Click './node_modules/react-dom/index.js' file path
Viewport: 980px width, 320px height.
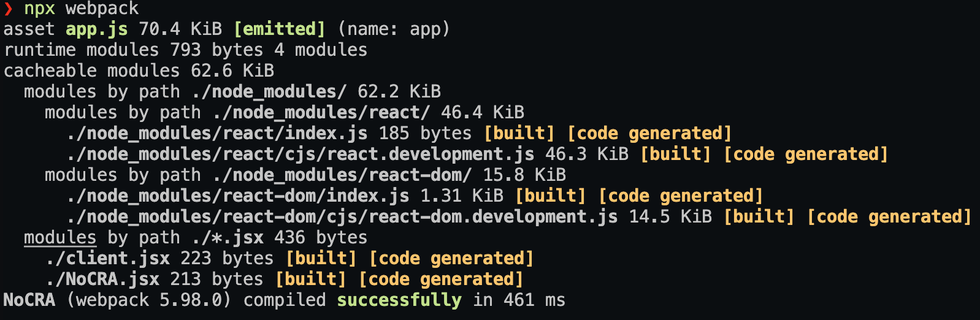point(238,196)
